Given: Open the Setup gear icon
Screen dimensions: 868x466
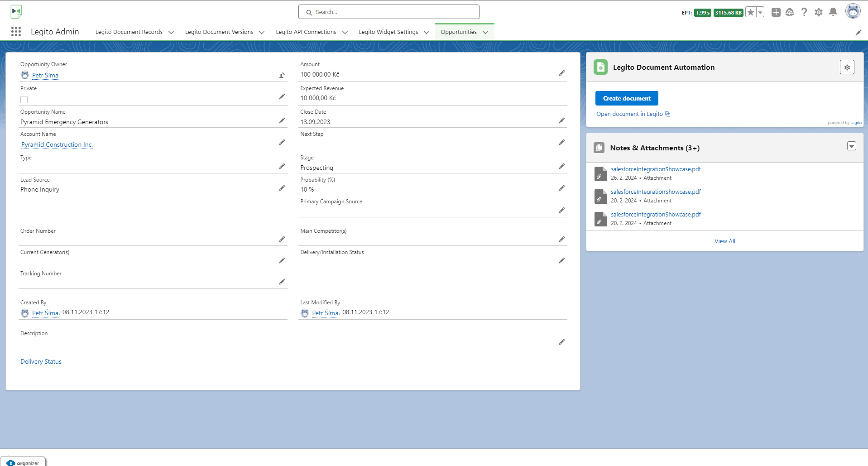Looking at the screenshot, I should (819, 12).
